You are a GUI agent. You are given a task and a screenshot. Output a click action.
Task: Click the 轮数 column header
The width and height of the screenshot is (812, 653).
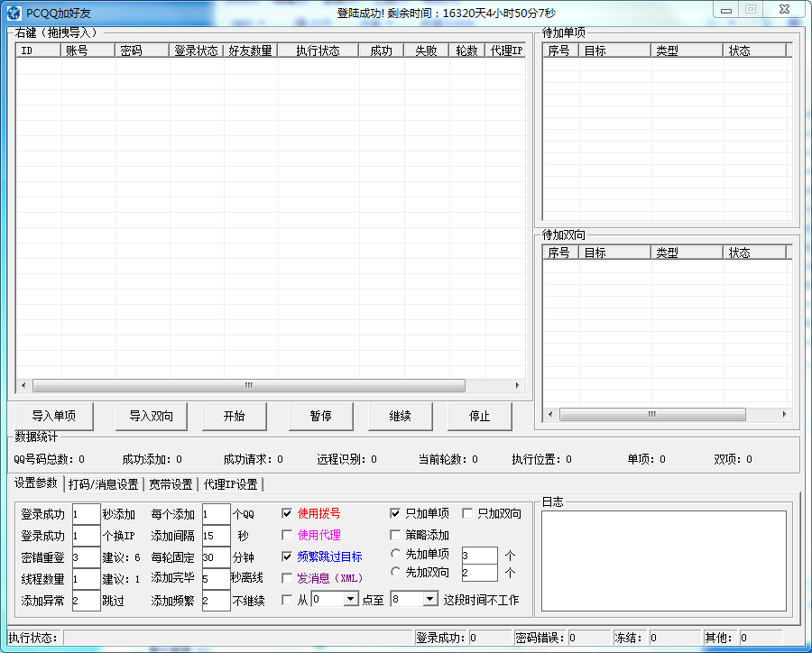[x=466, y=51]
